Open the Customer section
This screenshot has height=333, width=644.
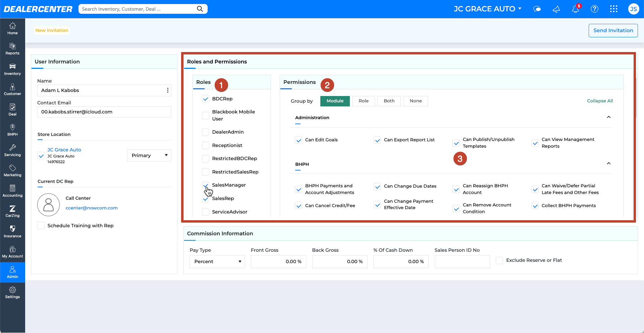coord(12,90)
